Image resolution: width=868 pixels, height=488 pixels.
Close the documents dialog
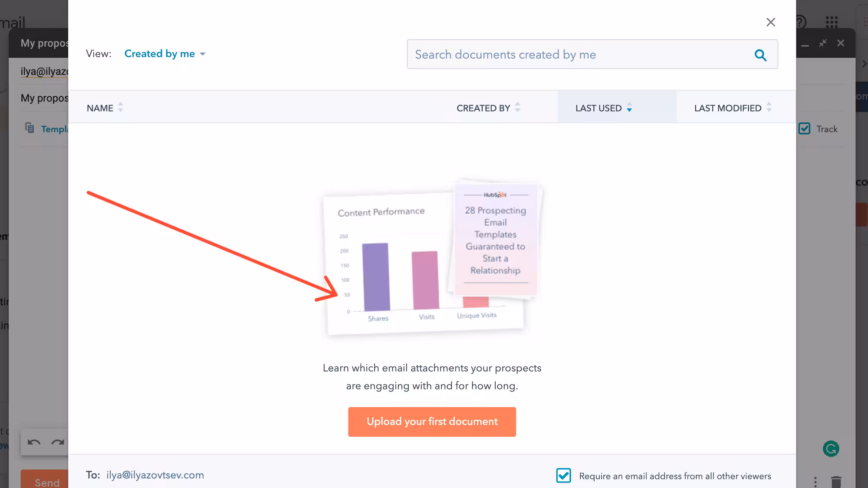click(770, 22)
